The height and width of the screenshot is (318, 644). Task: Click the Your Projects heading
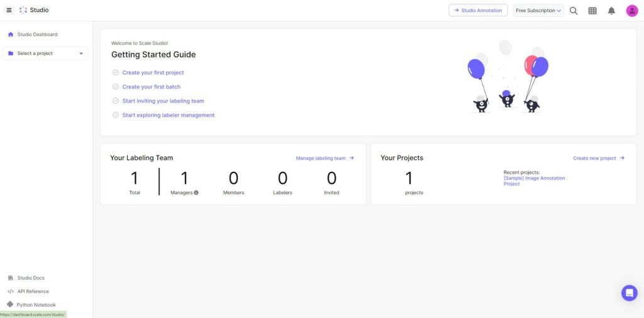402,157
